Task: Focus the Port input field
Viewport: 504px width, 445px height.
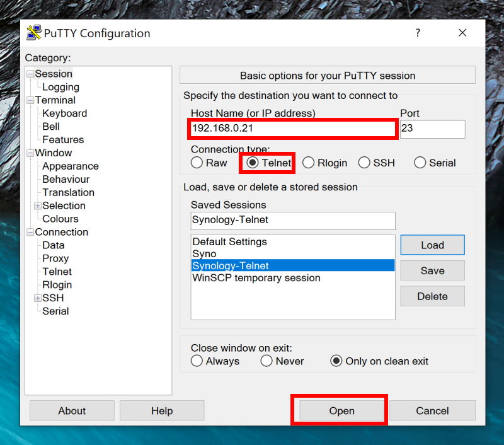Action: click(x=433, y=129)
